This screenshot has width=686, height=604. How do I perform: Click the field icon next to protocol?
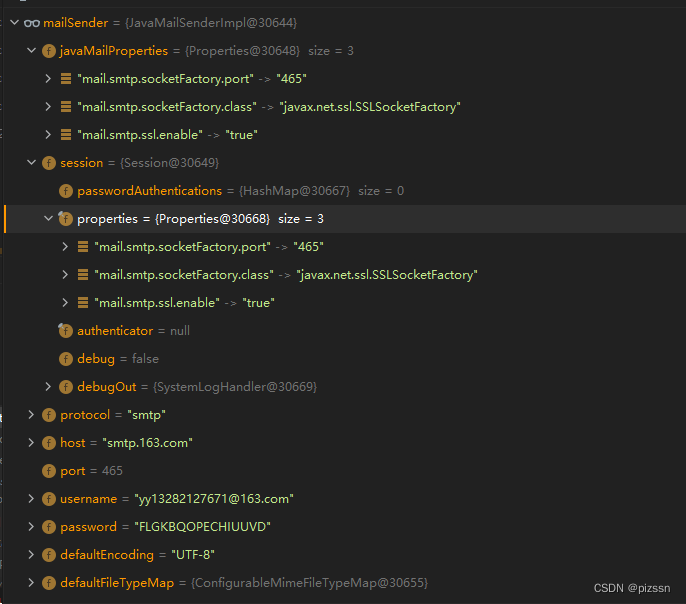click(49, 415)
